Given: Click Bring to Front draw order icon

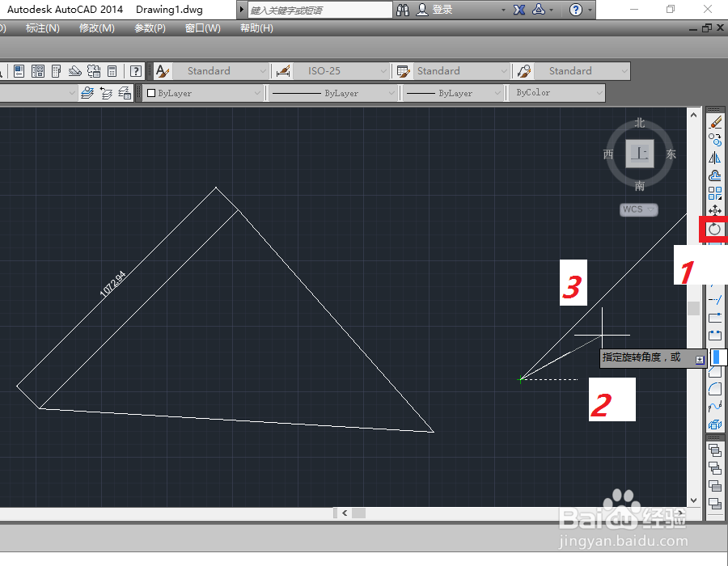Looking at the screenshot, I should pyautogui.click(x=715, y=450).
